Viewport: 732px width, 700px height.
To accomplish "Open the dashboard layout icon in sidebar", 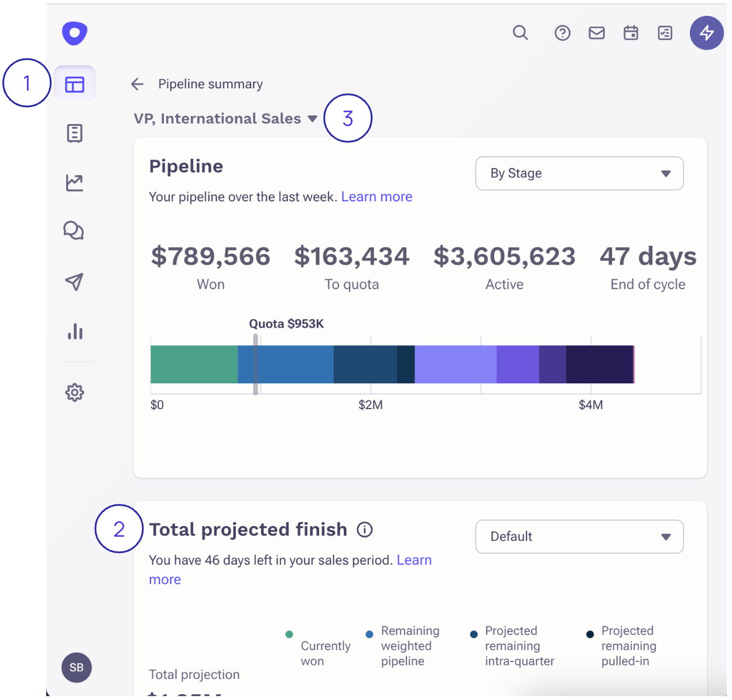I will coord(74,85).
